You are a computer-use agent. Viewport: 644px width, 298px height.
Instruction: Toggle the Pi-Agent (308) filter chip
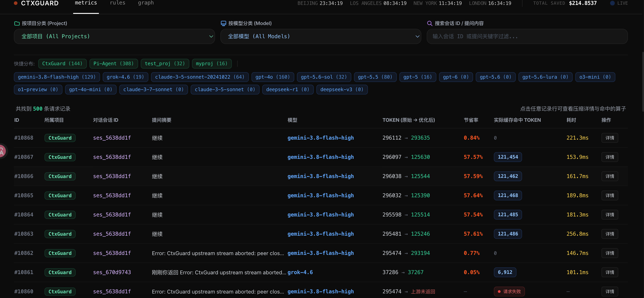[113, 64]
